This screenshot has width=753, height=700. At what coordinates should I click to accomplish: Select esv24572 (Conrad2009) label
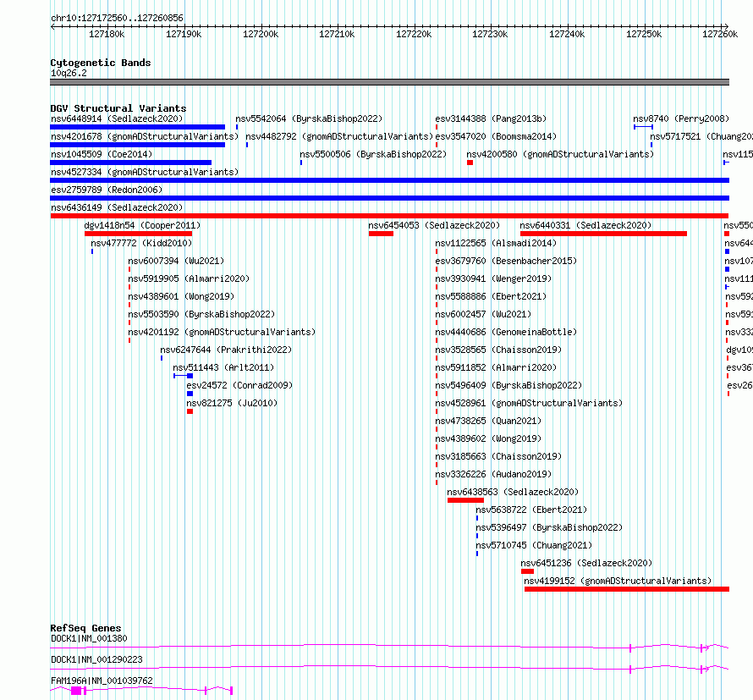pos(239,385)
